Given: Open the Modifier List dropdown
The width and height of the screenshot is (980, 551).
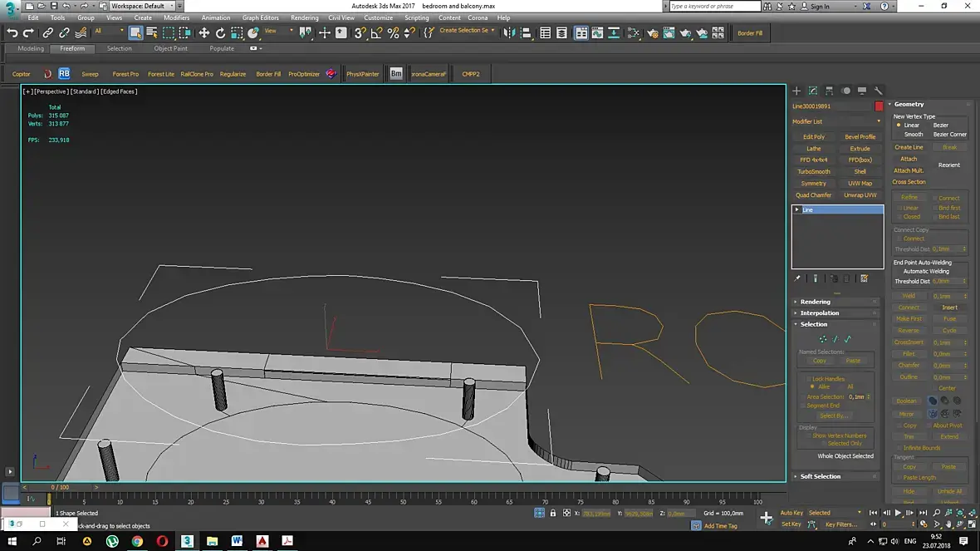Looking at the screenshot, I should click(836, 121).
